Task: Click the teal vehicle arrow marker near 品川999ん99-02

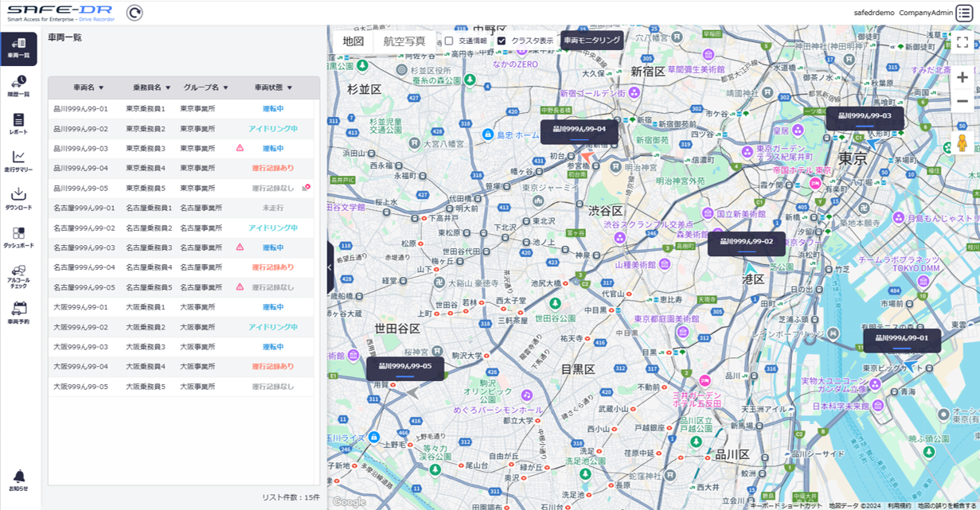Action: coord(751,268)
